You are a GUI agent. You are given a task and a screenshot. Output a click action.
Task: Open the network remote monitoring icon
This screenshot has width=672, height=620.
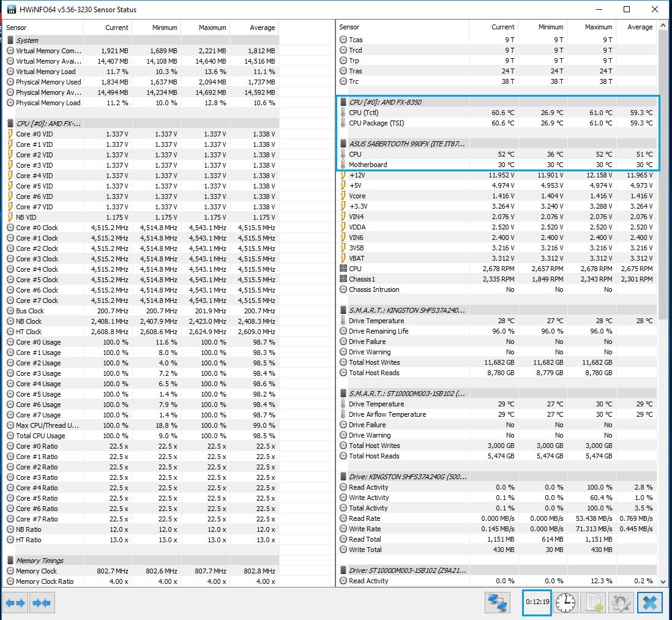[x=498, y=602]
